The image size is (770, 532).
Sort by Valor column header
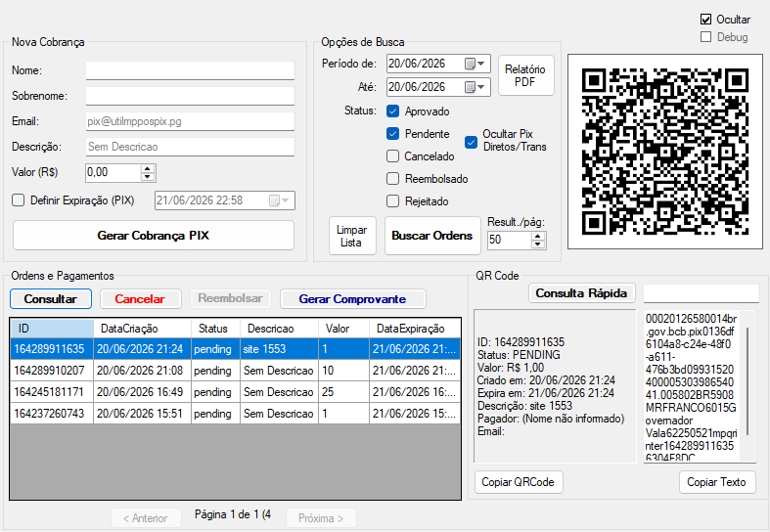coord(343,329)
